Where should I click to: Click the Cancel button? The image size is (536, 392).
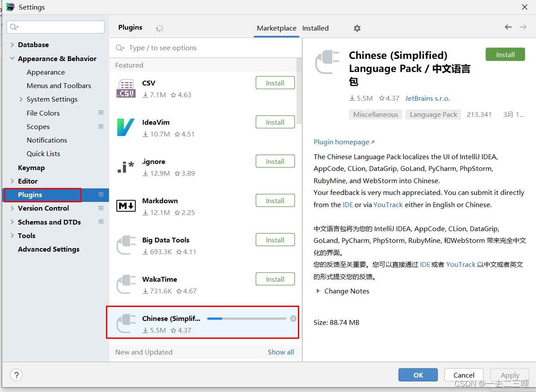pos(464,375)
